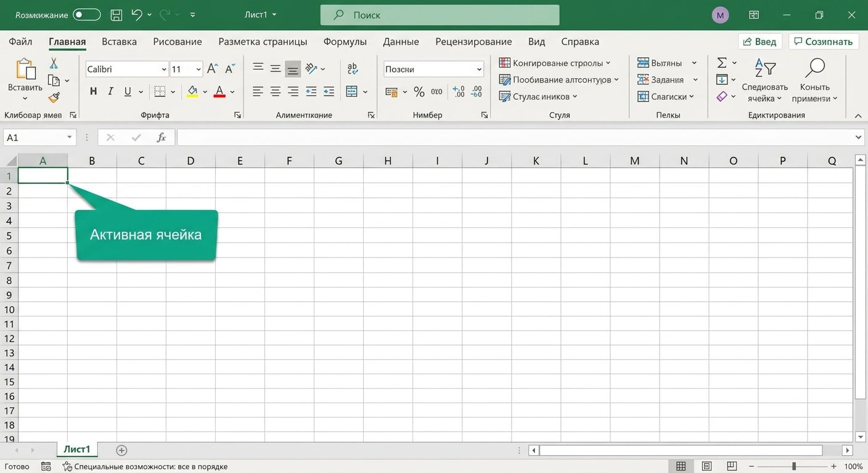
Task: Expand the Name Box A1 dropdown
Action: tap(69, 137)
